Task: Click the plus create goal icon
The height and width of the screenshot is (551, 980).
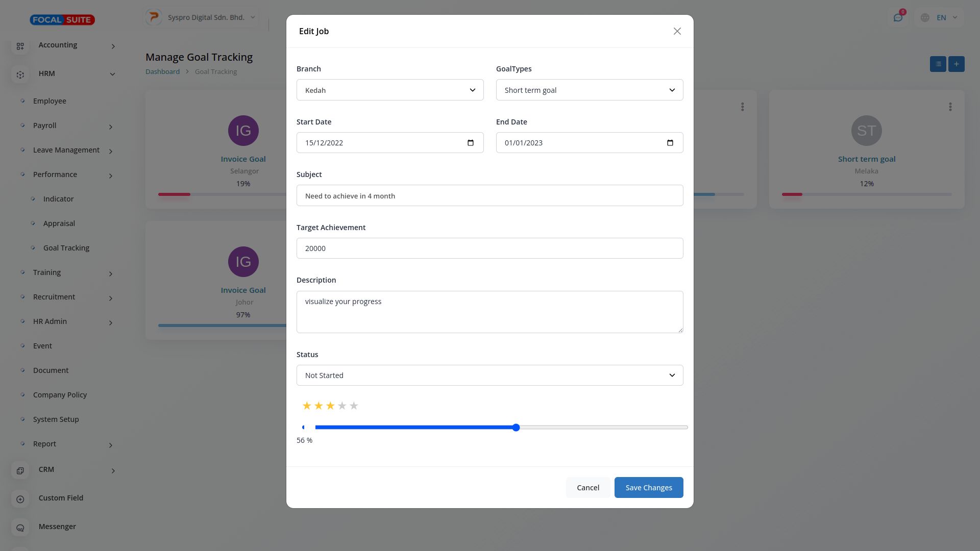Action: click(x=956, y=64)
